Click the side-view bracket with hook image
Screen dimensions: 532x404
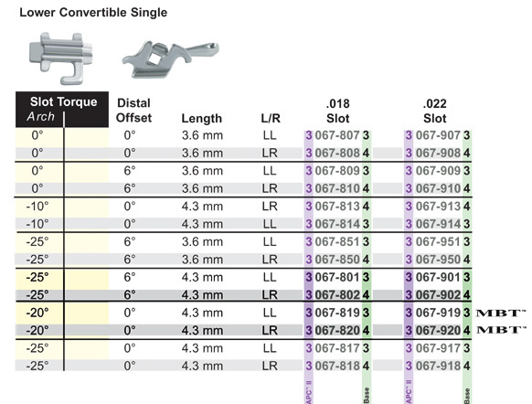click(170, 59)
